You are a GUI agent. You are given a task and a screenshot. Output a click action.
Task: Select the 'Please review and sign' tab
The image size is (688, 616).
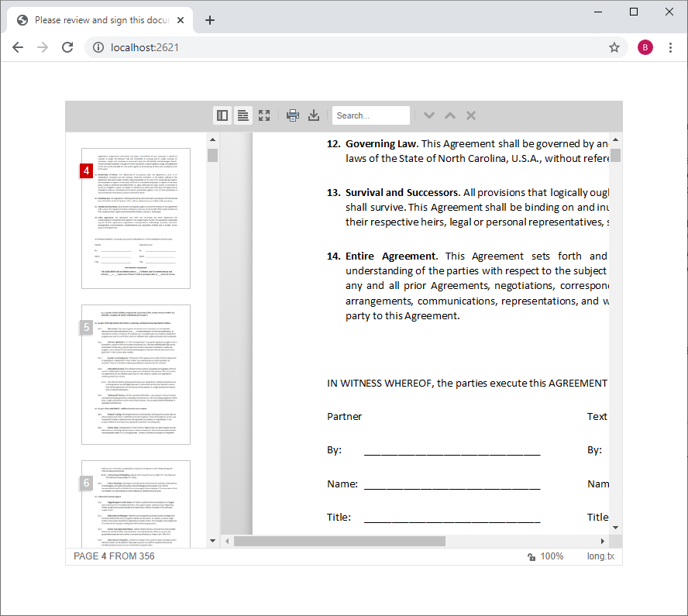pos(100,20)
